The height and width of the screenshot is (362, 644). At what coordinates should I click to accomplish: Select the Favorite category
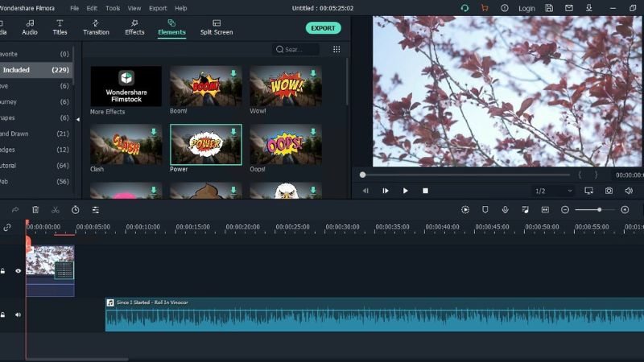36,54
